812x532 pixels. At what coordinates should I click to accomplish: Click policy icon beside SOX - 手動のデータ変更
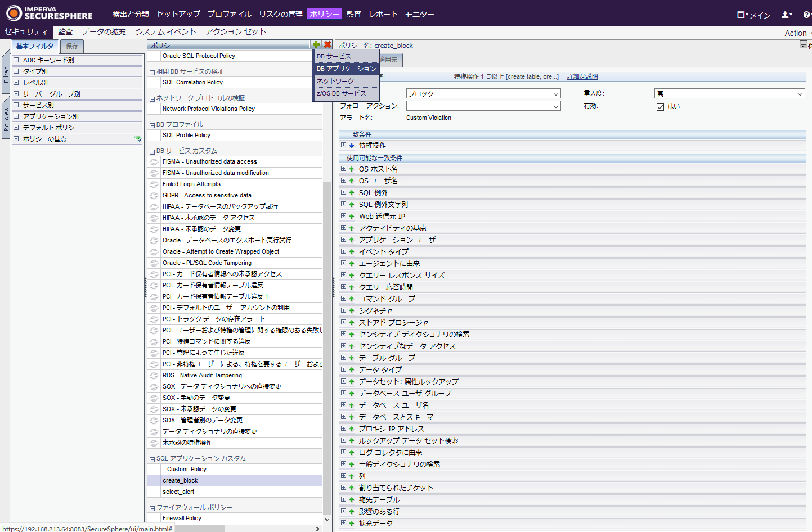click(154, 398)
